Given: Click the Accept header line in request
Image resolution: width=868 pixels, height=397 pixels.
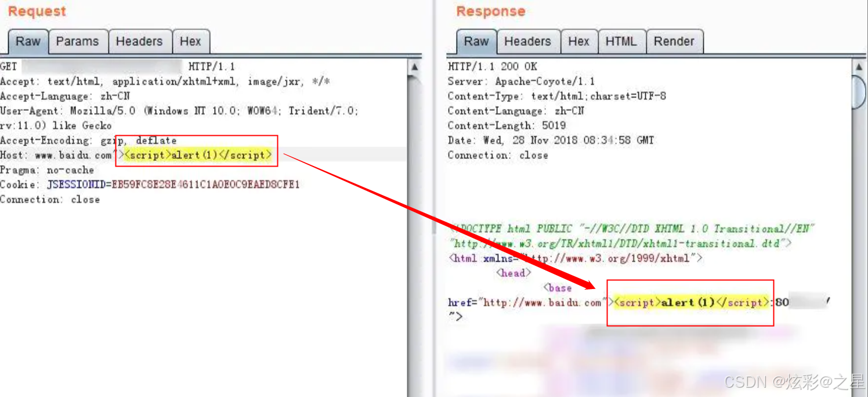Looking at the screenshot, I should (165, 82).
